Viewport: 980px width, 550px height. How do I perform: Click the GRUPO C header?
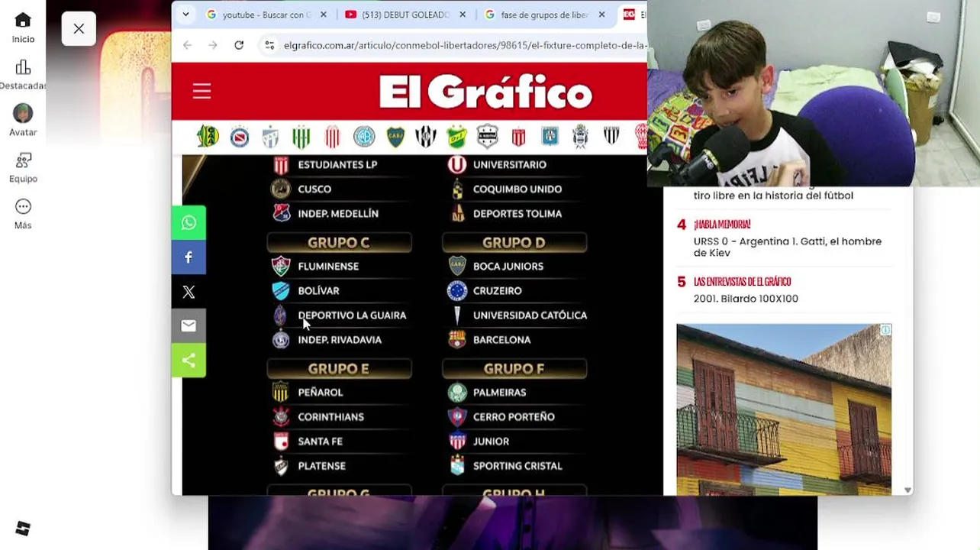(x=339, y=243)
